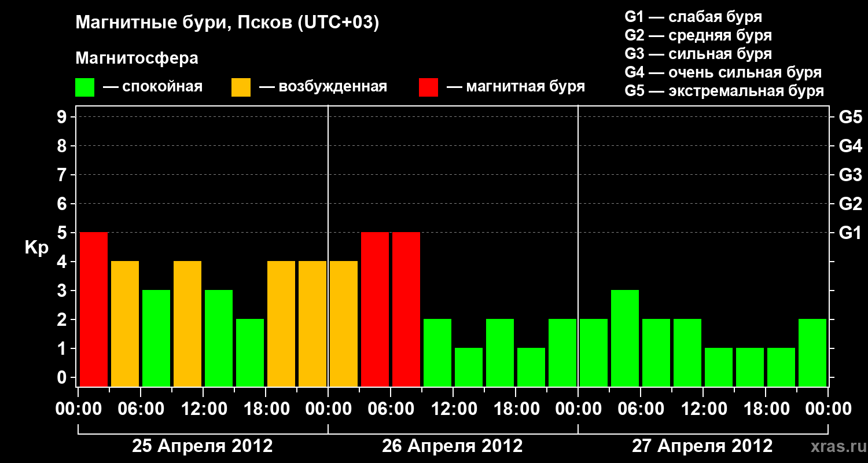Select the chart title 'Магнитные бури, Псков (UTC+03)'
Image resolution: width=868 pixels, height=463 pixels.
[x=227, y=23]
